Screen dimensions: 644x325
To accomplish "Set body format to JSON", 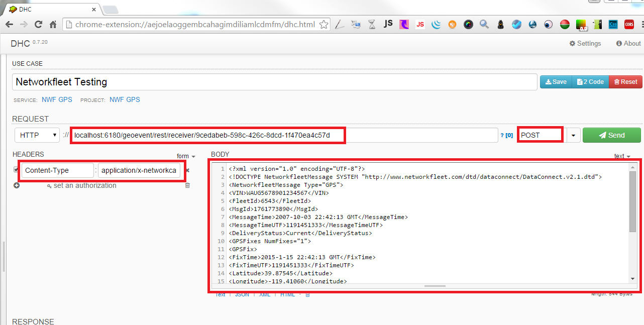I will pos(242,295).
